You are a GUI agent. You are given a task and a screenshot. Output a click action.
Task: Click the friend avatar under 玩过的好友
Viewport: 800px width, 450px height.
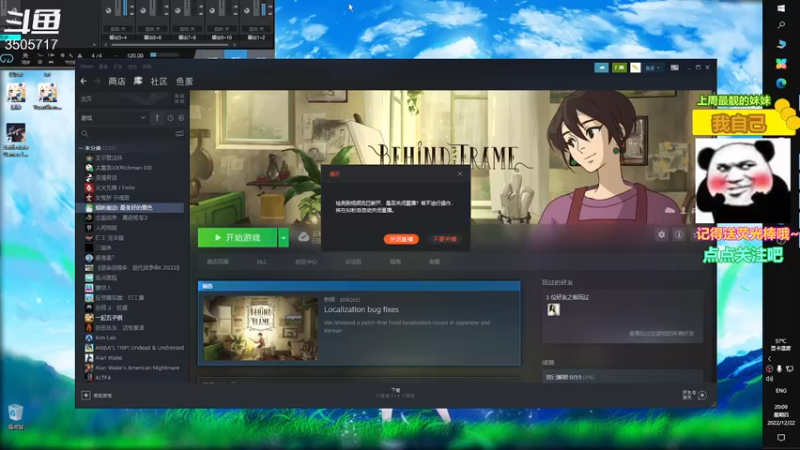[553, 310]
